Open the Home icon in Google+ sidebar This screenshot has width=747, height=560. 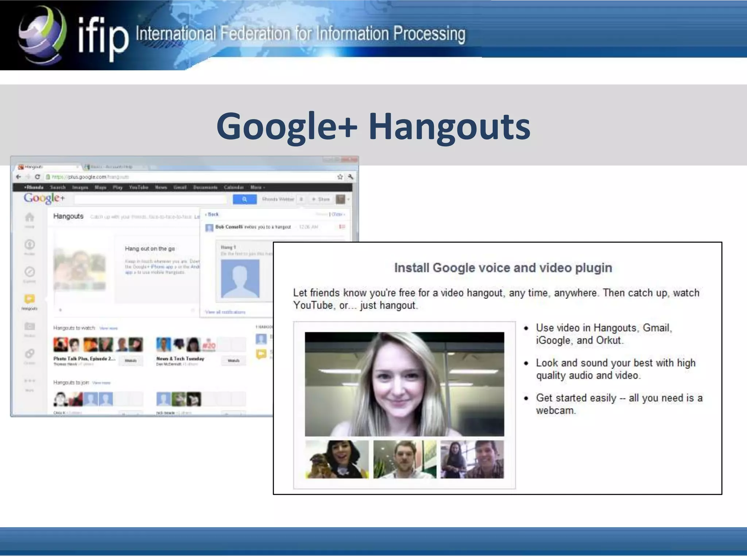coord(30,218)
